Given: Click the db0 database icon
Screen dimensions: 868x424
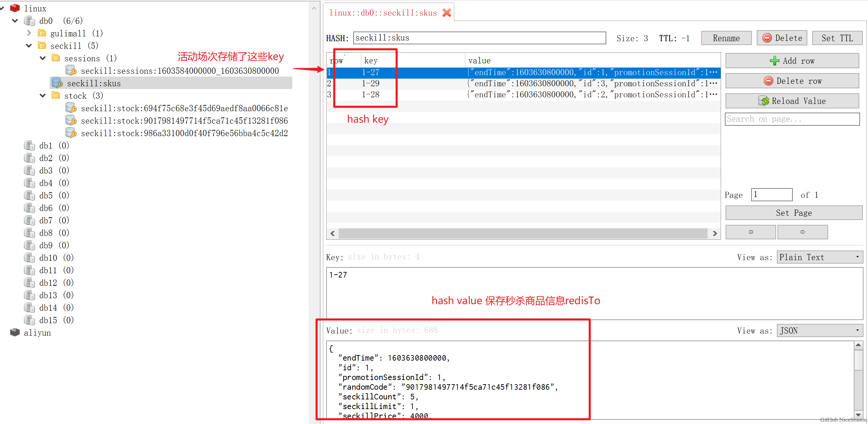Looking at the screenshot, I should click(x=29, y=21).
